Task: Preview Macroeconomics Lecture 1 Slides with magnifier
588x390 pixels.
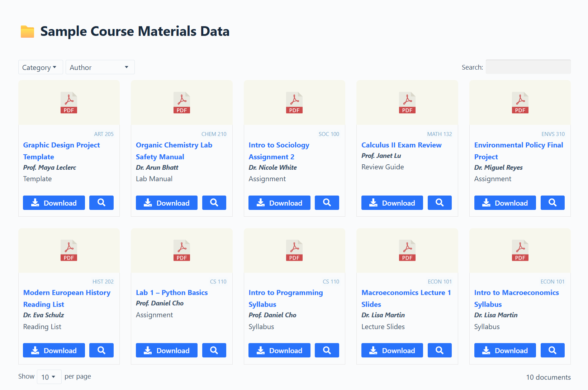Action: 440,350
